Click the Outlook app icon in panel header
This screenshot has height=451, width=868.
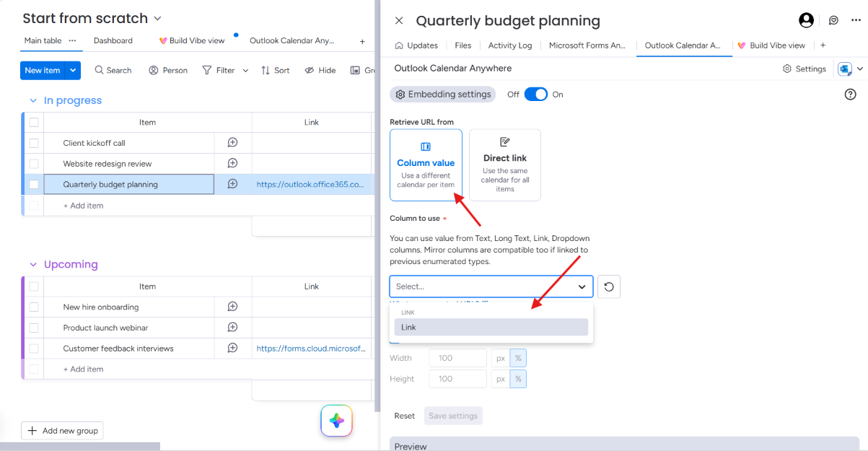point(845,69)
